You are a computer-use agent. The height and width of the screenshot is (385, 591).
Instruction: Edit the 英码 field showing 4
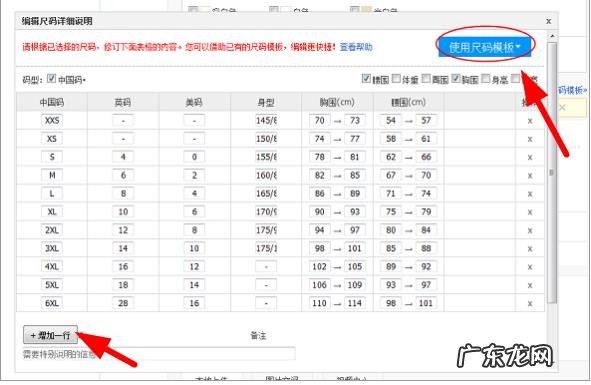[123, 157]
